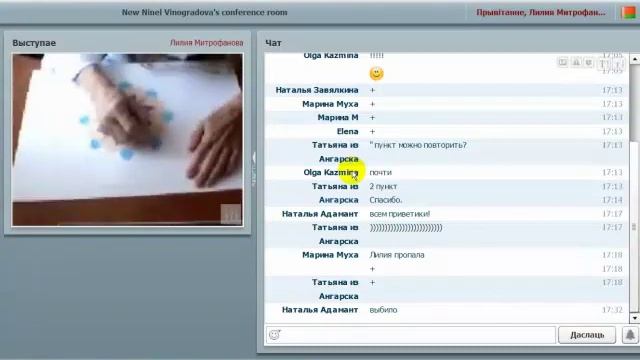The height and width of the screenshot is (360, 640).
Task: Open the Прывітанне, Лилия Митрофан... greeting link
Action: (x=541, y=12)
